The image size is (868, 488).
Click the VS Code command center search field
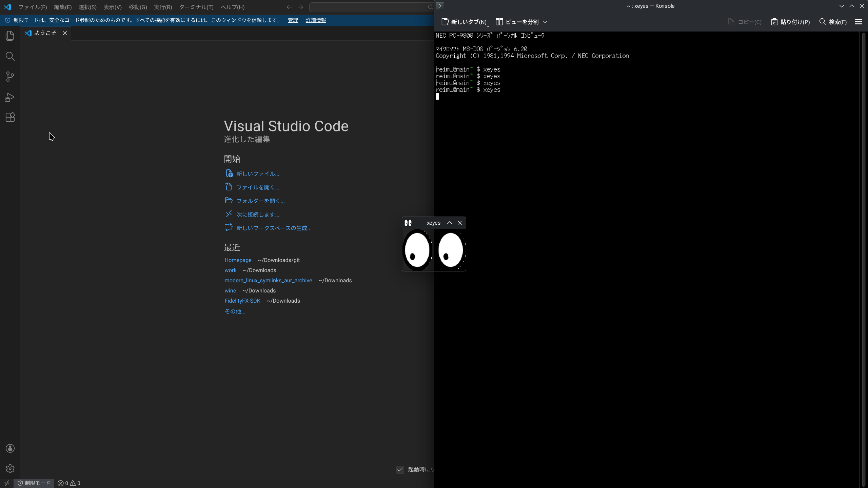370,7
